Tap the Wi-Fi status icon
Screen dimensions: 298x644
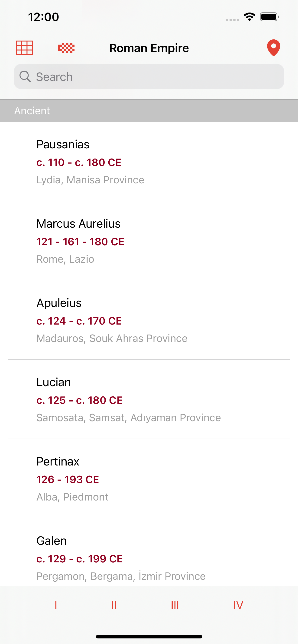click(x=249, y=17)
